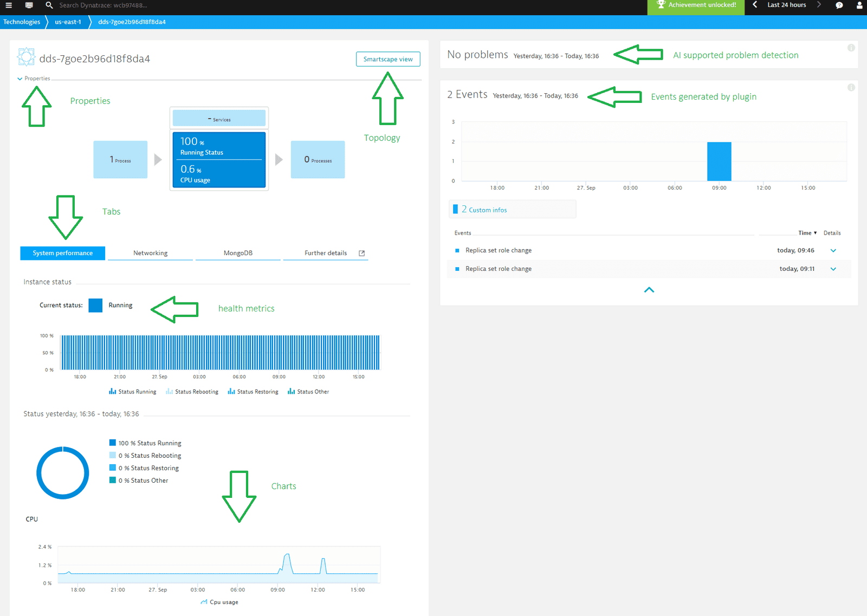The width and height of the screenshot is (867, 616).
Task: Open the MongoDB tab
Action: point(237,252)
